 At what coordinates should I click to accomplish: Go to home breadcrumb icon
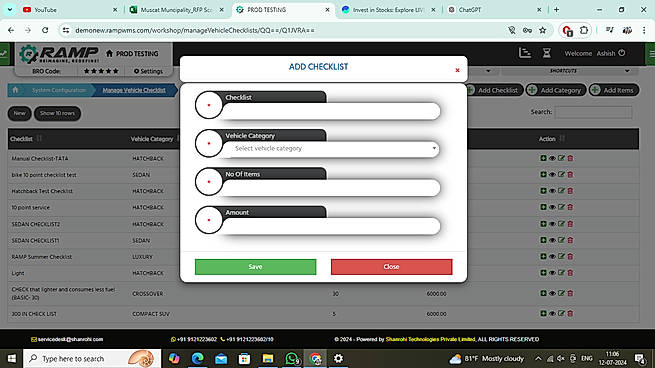click(15, 90)
